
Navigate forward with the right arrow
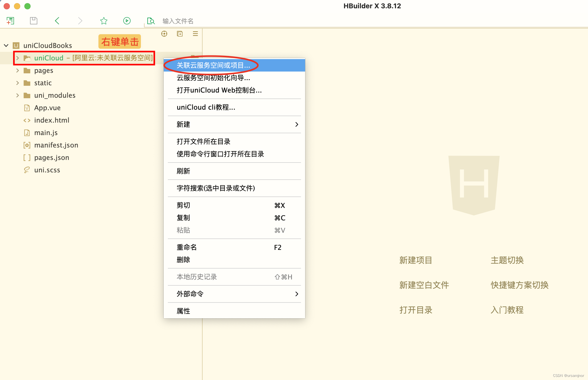[x=80, y=21]
